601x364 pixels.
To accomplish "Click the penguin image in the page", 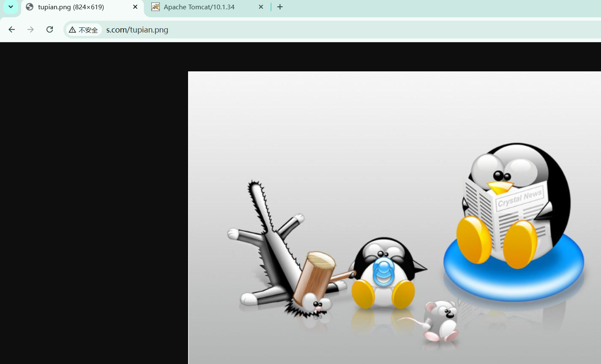I will 394,217.
